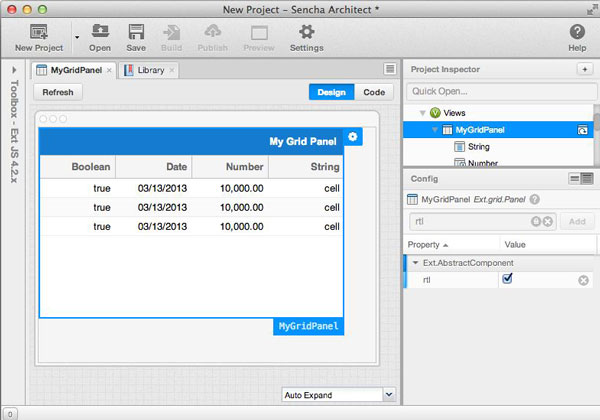Select the MyGridPanel editor tab
The image size is (600, 420).
click(x=69, y=70)
